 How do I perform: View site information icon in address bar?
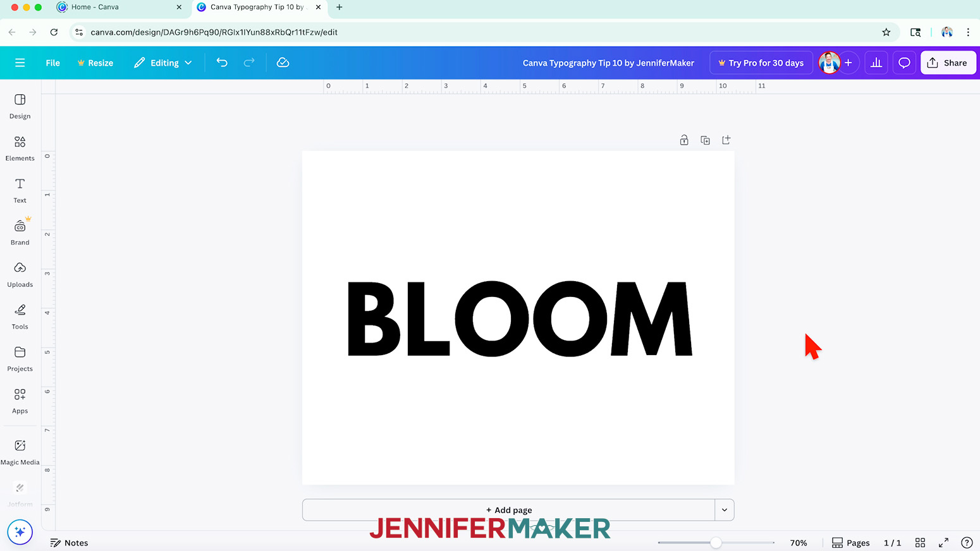coord(79,32)
